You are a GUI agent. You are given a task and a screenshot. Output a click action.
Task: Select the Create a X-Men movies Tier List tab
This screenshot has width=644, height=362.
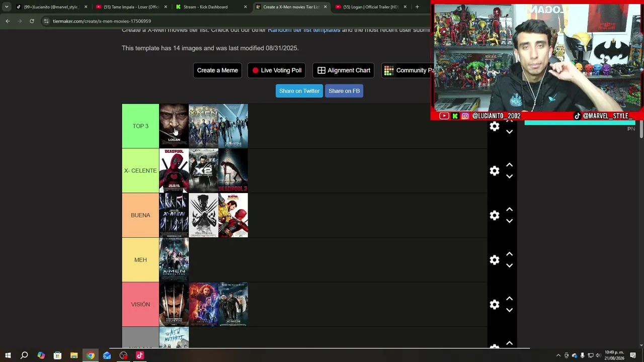click(291, 7)
